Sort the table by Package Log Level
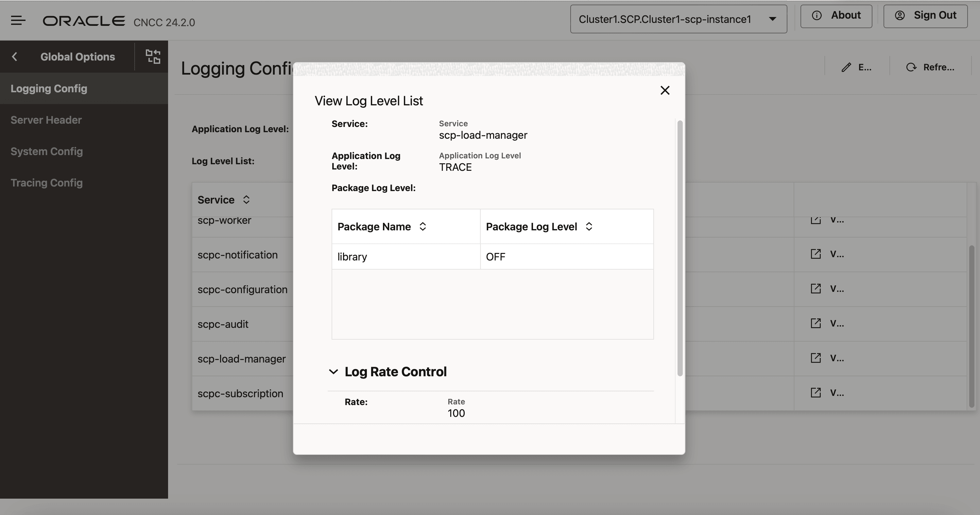This screenshot has width=980, height=515. [x=589, y=226]
